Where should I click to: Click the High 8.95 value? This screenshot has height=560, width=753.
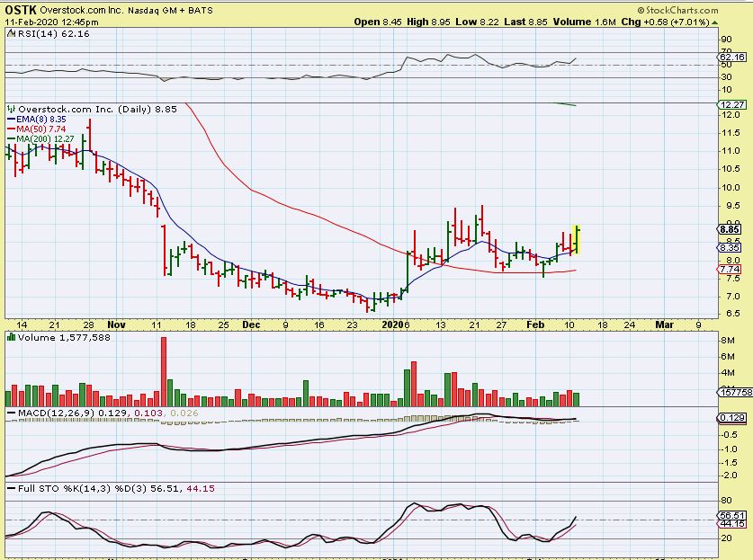click(428, 22)
